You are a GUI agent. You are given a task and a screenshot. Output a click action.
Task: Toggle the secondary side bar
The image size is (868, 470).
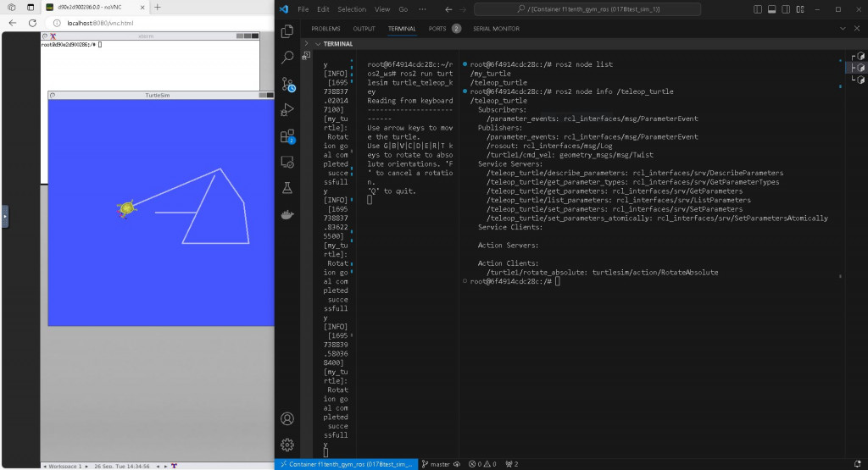[786, 8]
